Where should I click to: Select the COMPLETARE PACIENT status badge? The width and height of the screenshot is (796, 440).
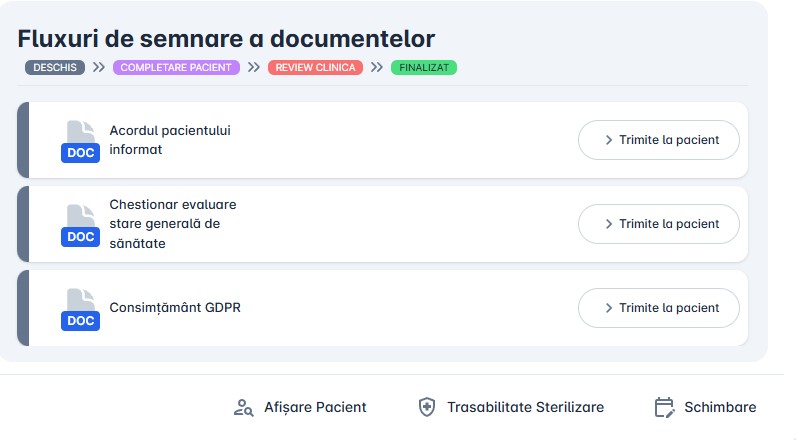177,67
